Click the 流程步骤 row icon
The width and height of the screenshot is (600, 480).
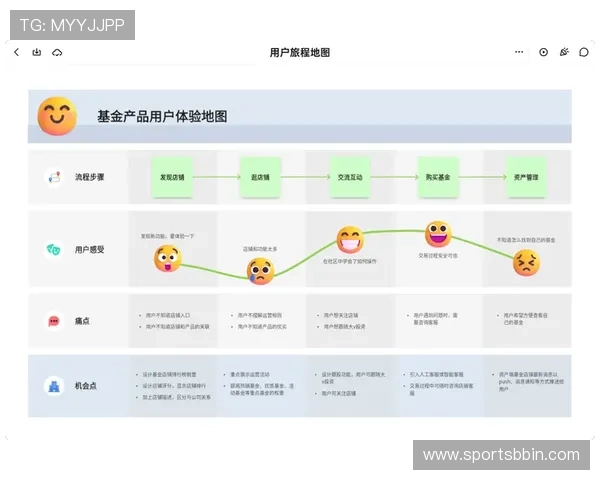coord(54,177)
